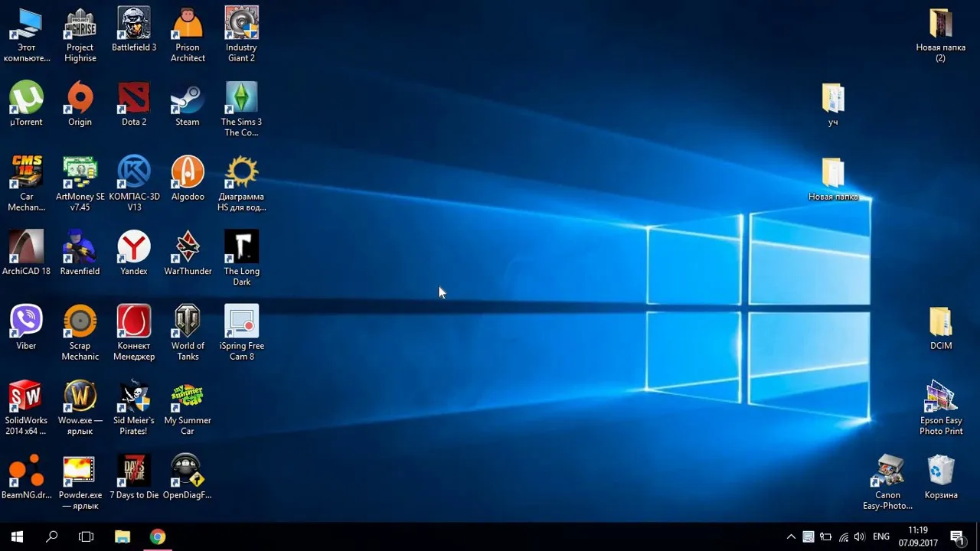Open File Explorer from the taskbar
This screenshot has height=551, width=980.
122,536
